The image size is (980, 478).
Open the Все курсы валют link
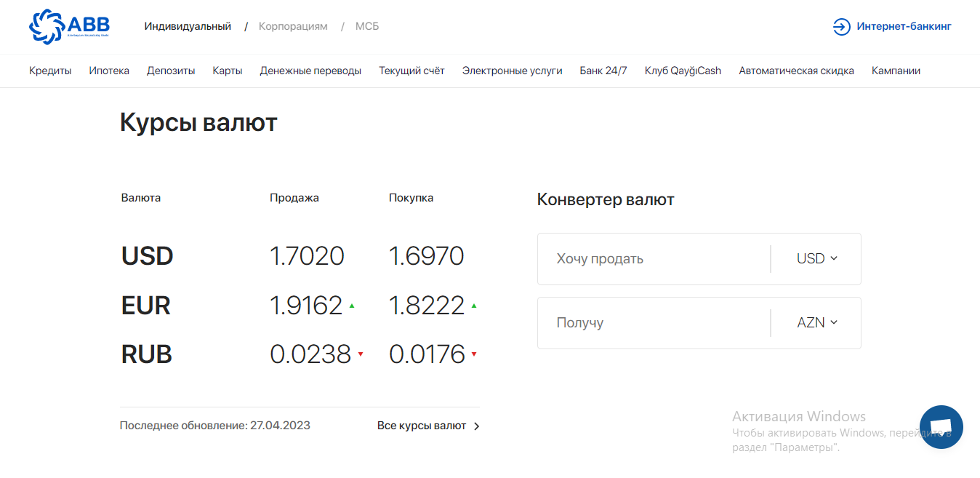click(422, 426)
